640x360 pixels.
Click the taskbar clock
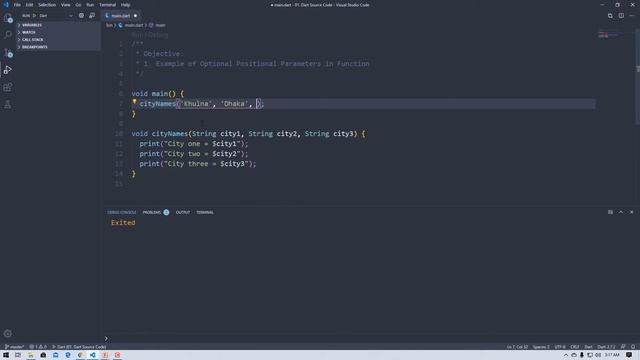[x=612, y=355]
